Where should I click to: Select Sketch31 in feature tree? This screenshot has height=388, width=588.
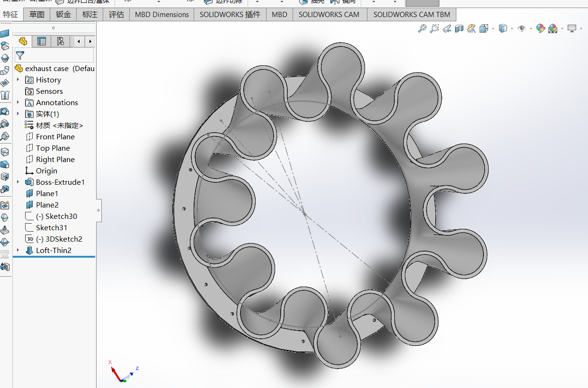tap(46, 227)
